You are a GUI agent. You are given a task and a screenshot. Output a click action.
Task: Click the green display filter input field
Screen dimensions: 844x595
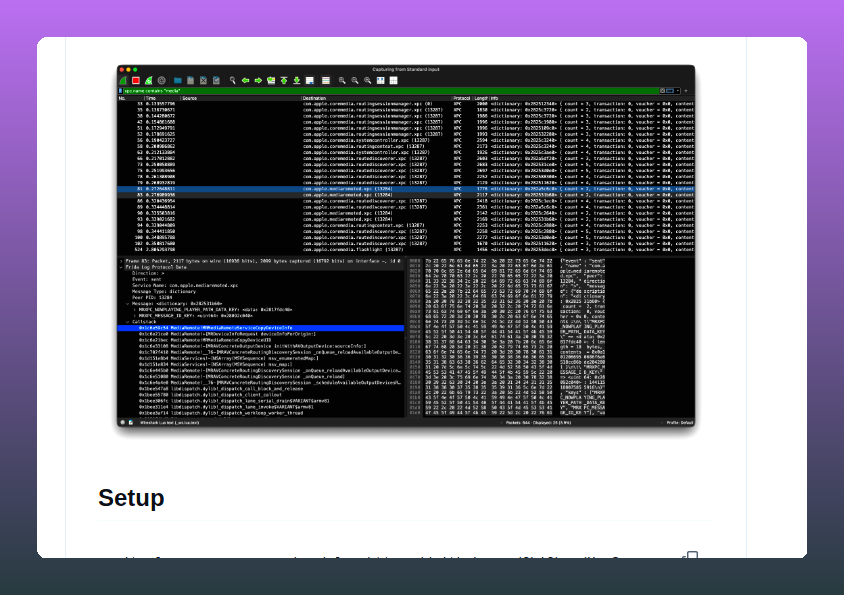point(390,91)
